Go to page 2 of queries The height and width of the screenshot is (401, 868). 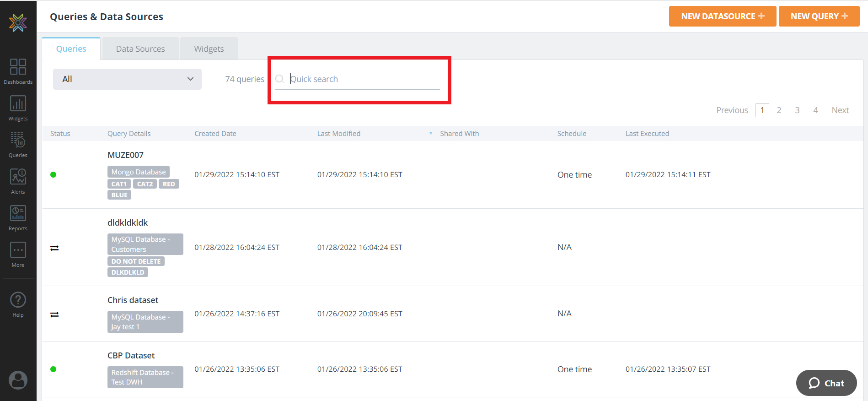pyautogui.click(x=779, y=110)
